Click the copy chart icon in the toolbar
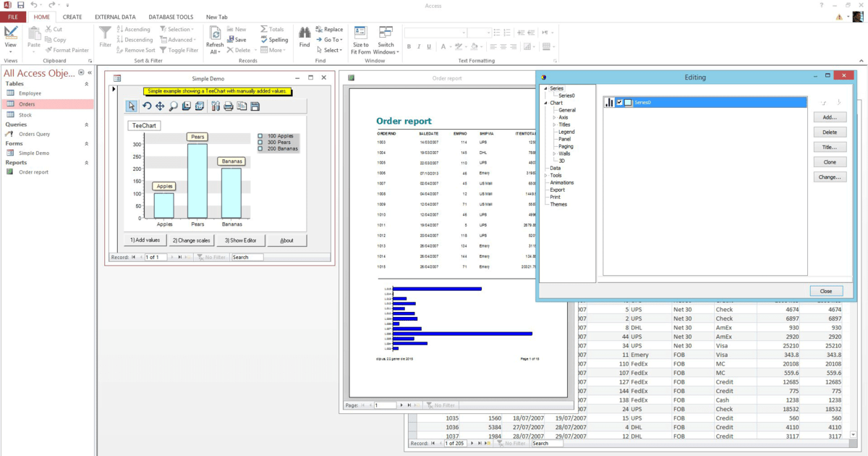The height and width of the screenshot is (456, 868). (242, 106)
